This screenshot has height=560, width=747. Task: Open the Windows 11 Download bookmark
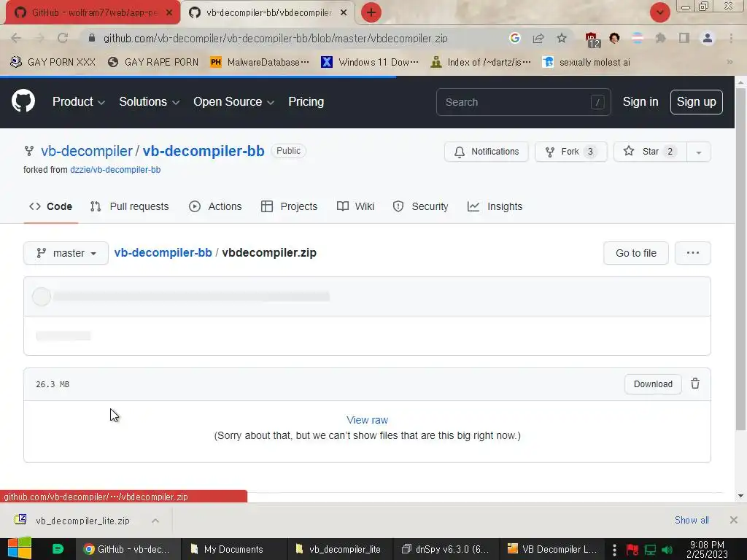click(x=370, y=62)
